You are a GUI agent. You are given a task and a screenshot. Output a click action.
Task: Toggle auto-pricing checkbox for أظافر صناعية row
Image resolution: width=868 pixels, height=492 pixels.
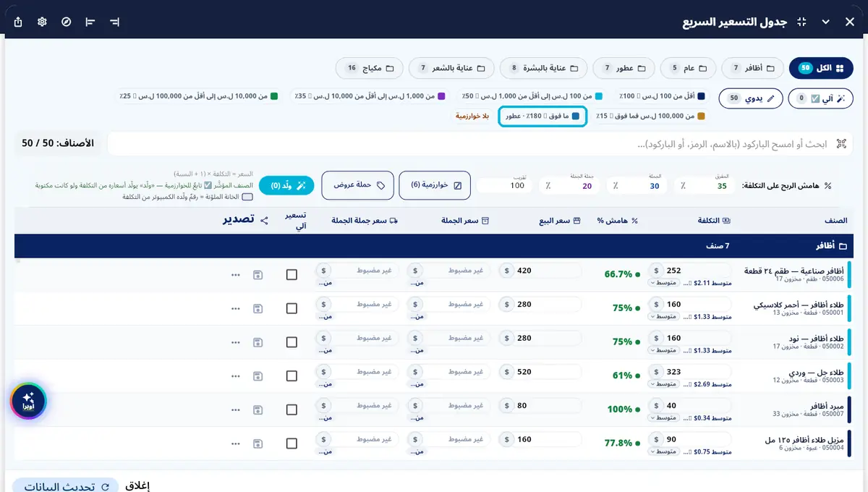(292, 275)
